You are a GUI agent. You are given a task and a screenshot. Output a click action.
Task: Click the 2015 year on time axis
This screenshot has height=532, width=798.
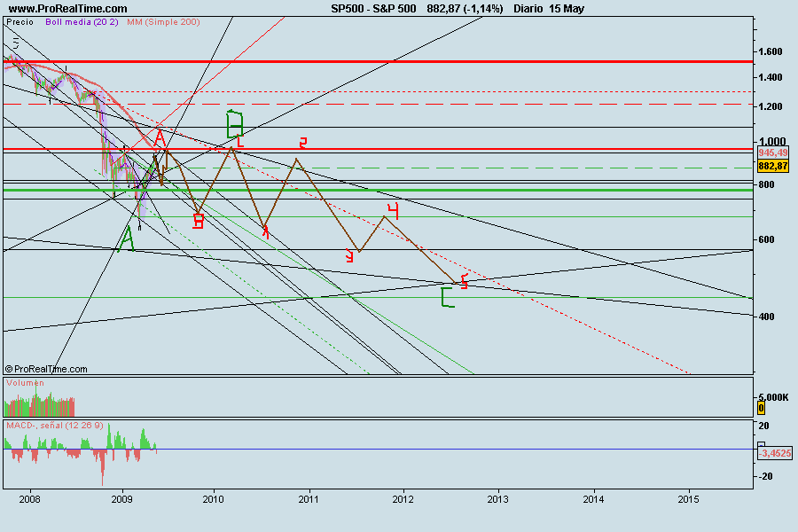point(689,499)
